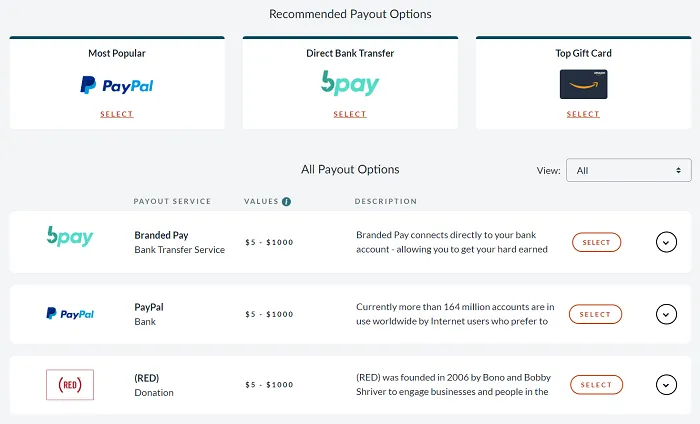Screen dimensions: 700x424
Task: Click the Payout Service column header
Action: [x=172, y=202]
